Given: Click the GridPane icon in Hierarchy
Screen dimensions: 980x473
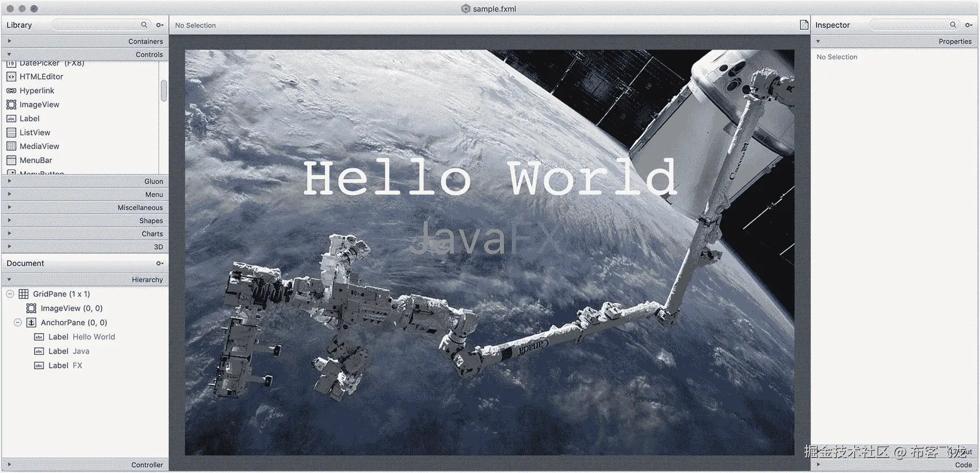Looking at the screenshot, I should coord(24,294).
